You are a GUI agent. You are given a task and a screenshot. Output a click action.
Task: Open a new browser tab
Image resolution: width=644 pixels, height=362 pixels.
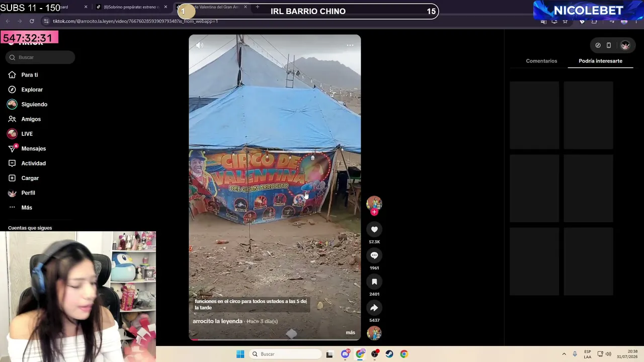pyautogui.click(x=257, y=7)
